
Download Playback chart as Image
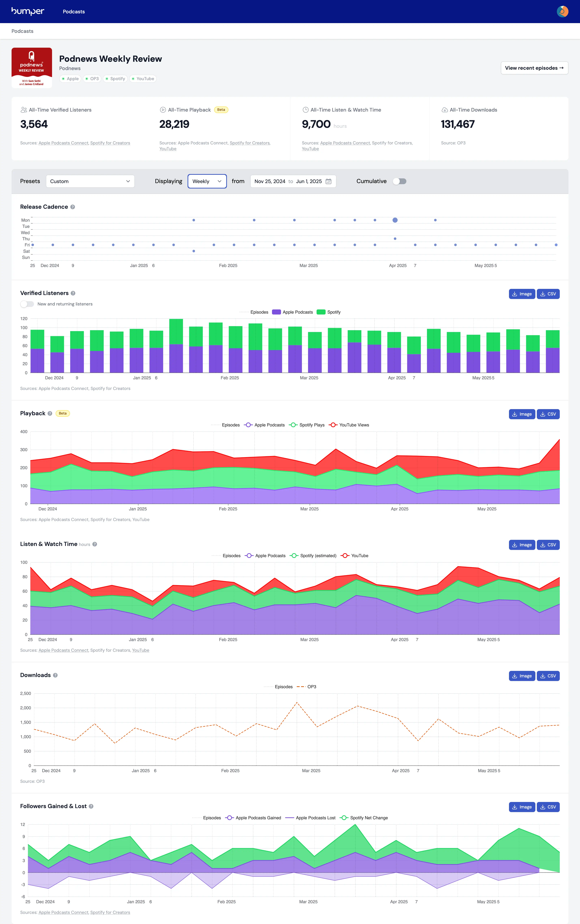(x=522, y=414)
